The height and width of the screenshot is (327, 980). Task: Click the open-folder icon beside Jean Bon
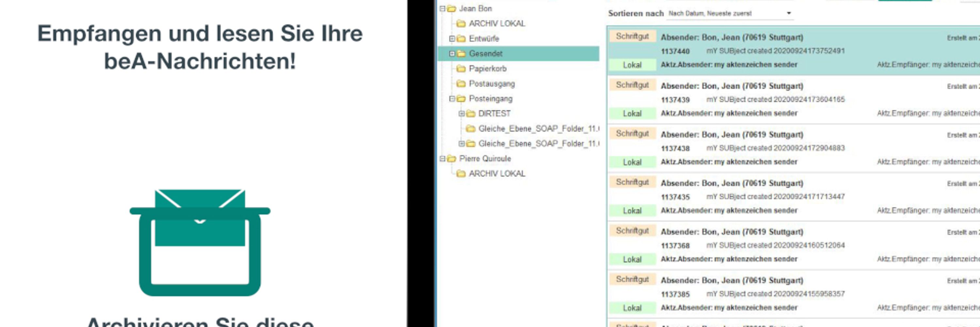tap(451, 9)
